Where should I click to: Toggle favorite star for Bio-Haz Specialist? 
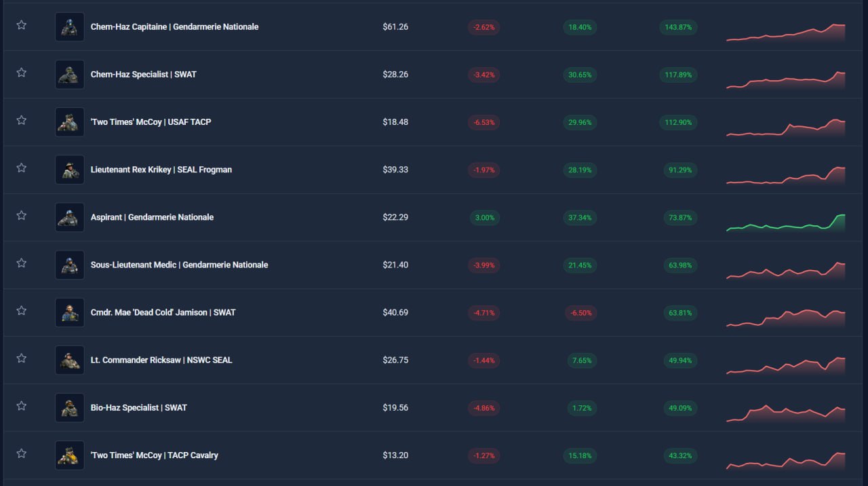point(22,406)
